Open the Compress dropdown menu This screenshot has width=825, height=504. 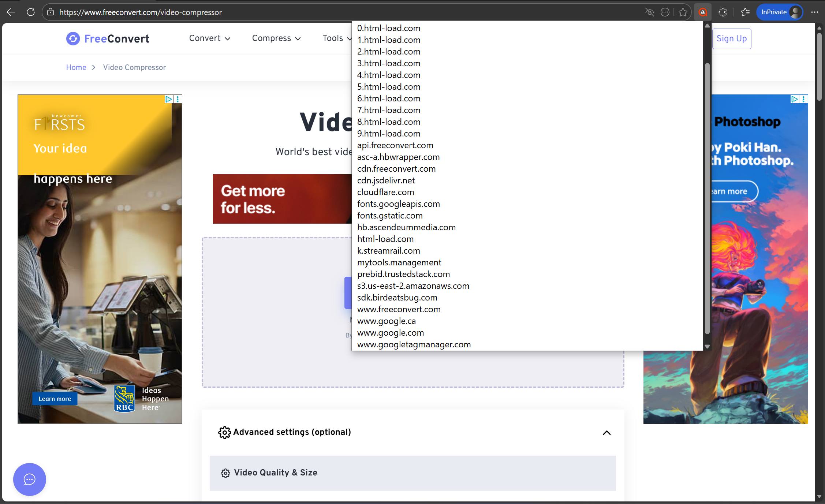[276, 38]
